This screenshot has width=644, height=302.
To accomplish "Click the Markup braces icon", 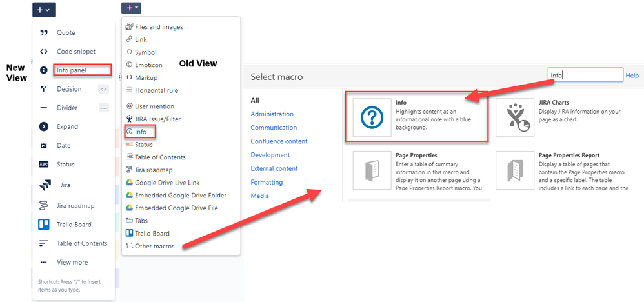I will [x=129, y=77].
